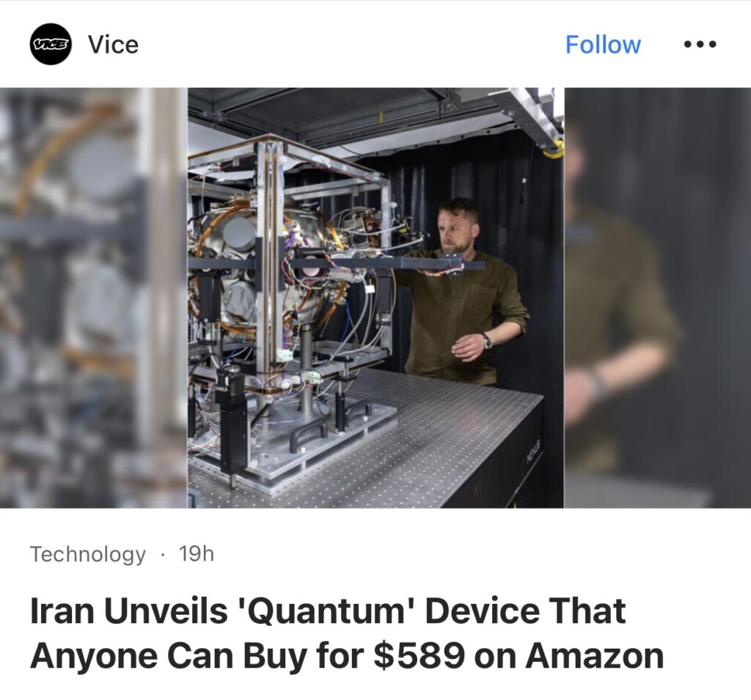Open the Vice publisher logo avatar
Image resolution: width=751 pixels, height=700 pixels.
pyautogui.click(x=51, y=44)
